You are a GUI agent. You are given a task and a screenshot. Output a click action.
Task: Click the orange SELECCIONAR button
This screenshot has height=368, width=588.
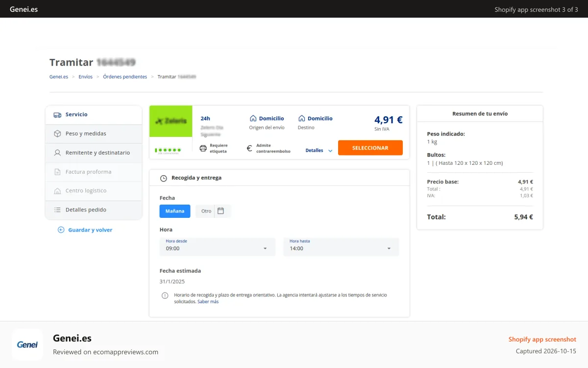[370, 148]
